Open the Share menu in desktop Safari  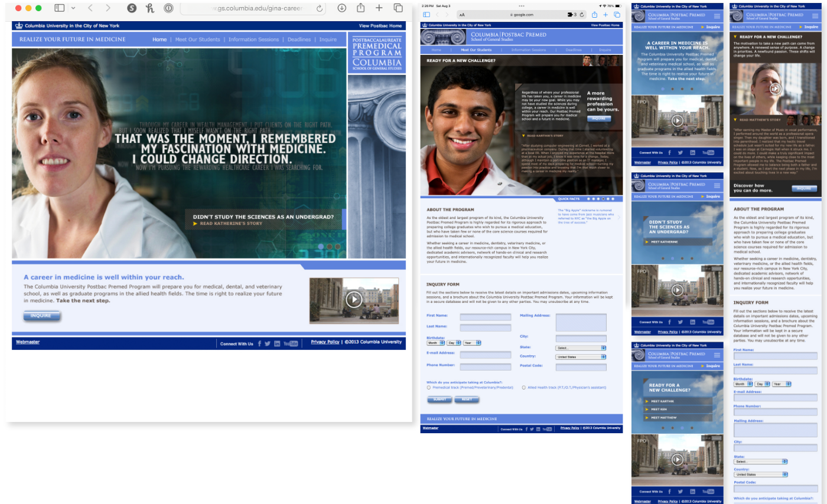[360, 8]
